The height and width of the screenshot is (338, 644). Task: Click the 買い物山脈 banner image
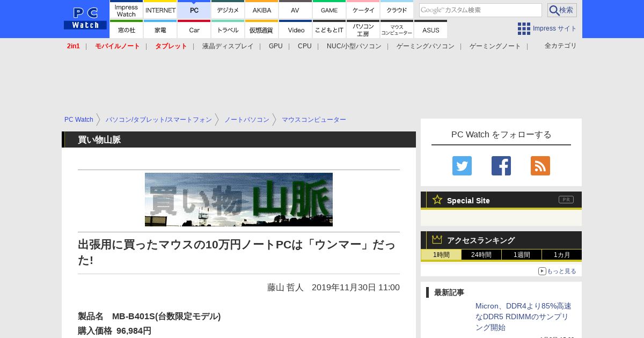(x=239, y=200)
